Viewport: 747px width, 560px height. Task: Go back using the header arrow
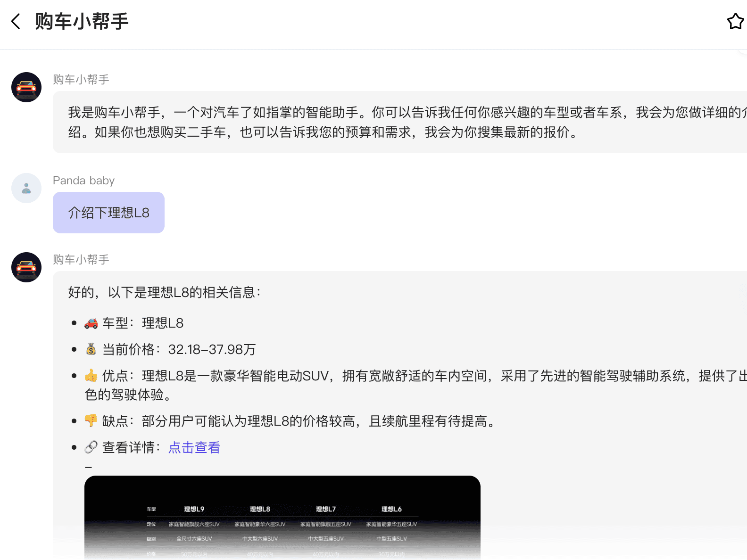click(x=16, y=21)
